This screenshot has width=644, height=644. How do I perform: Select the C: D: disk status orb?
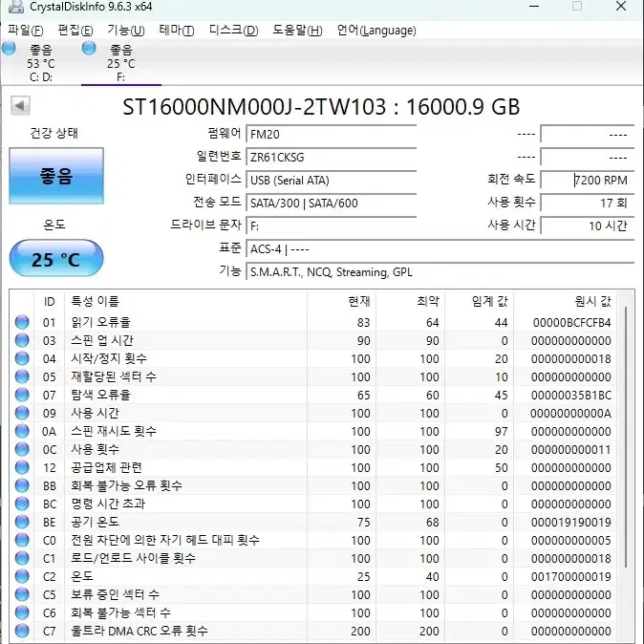(9, 48)
